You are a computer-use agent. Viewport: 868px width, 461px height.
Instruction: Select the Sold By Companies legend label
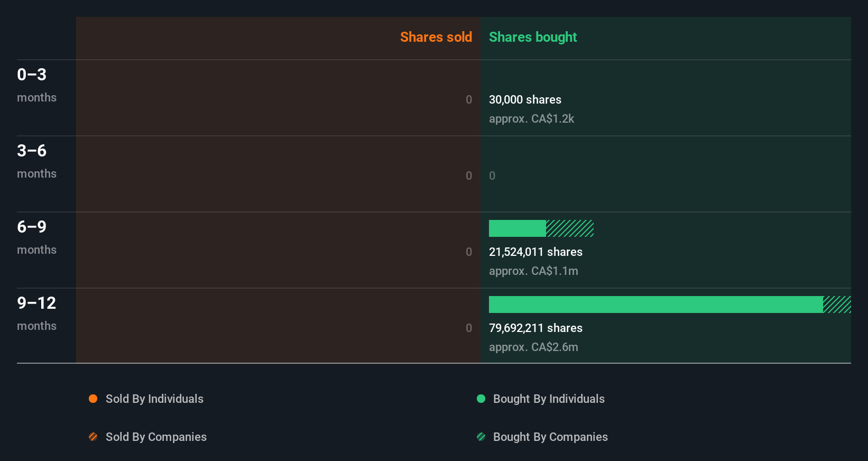click(x=156, y=437)
